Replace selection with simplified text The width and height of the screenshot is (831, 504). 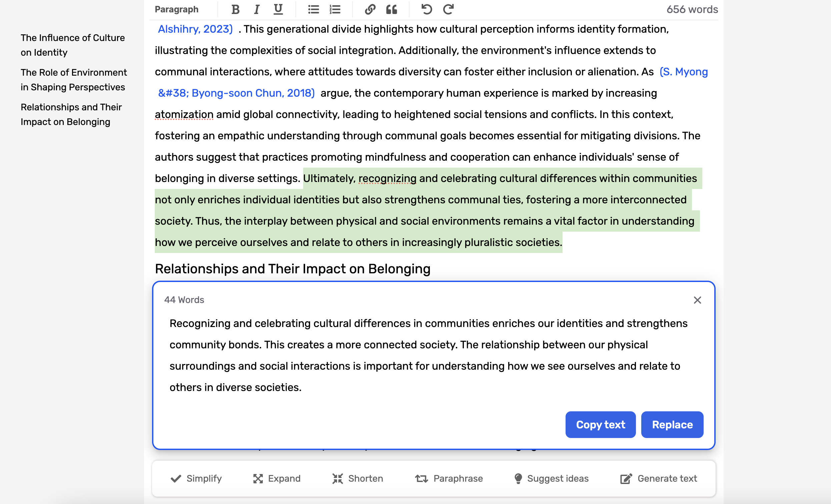pyautogui.click(x=672, y=424)
